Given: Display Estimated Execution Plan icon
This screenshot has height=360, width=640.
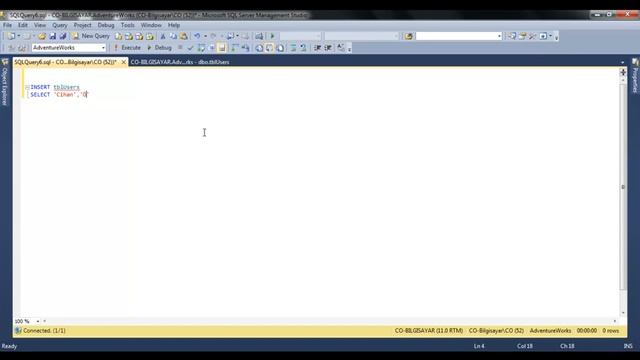Looking at the screenshot, I should [201, 48].
